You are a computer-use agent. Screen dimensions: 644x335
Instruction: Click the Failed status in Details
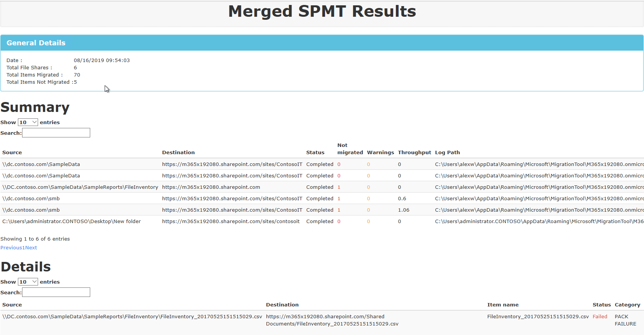click(x=600, y=317)
